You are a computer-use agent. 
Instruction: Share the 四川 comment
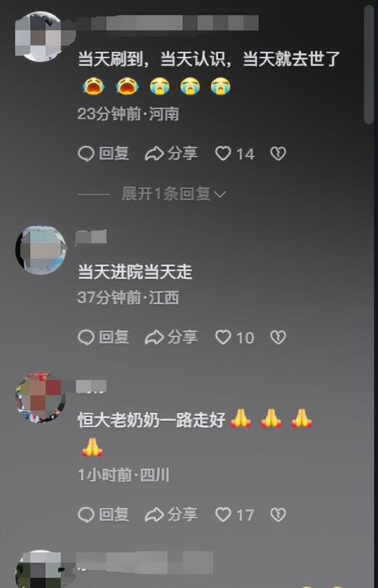pos(171,514)
